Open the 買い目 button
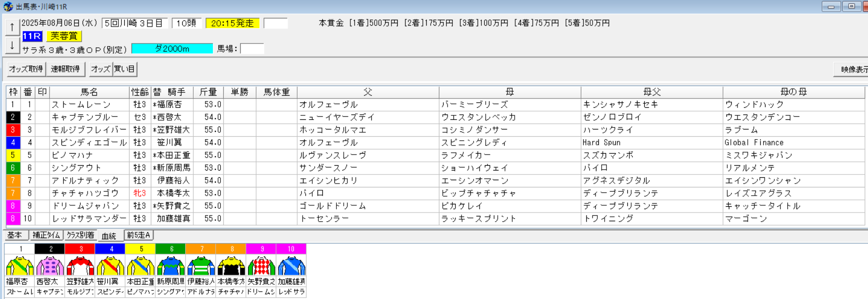The height and width of the screenshot is (299, 868). tap(125, 69)
